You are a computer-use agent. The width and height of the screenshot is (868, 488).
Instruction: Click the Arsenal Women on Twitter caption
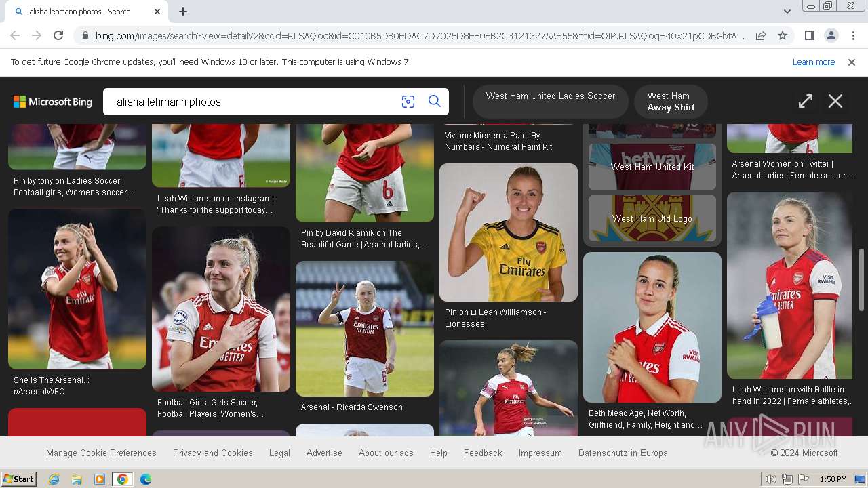tap(793, 169)
